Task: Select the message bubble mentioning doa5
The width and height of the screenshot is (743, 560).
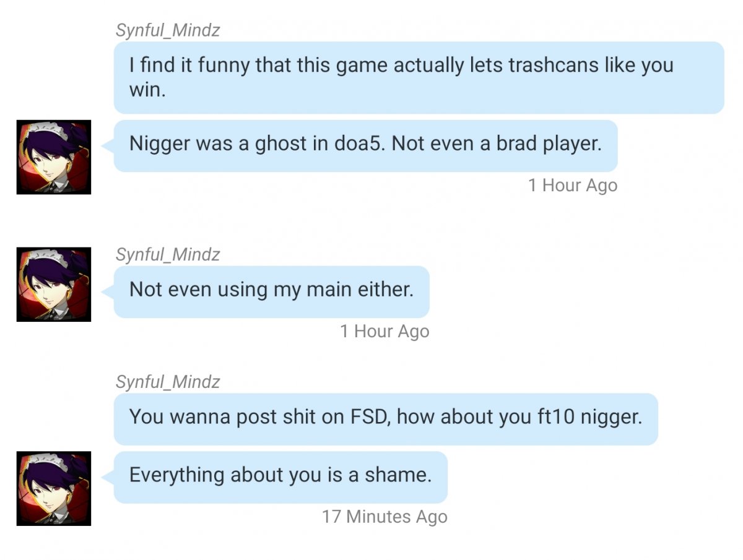Action: [x=365, y=145]
